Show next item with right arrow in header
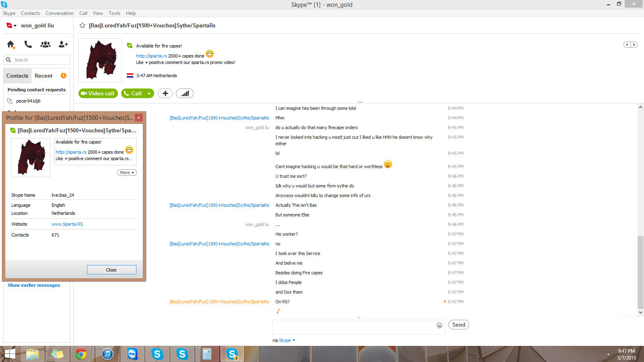 point(634,45)
